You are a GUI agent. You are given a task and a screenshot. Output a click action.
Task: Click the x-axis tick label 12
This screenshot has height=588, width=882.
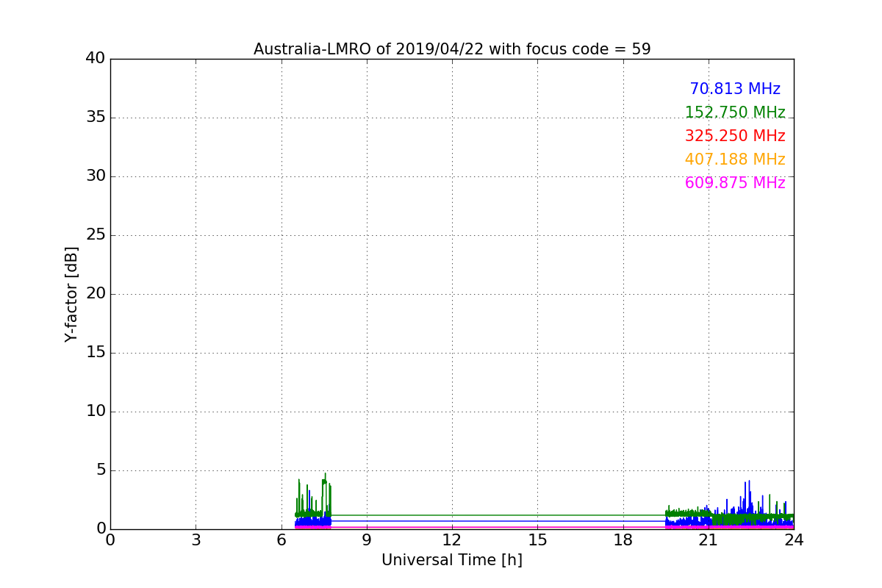[452, 539]
